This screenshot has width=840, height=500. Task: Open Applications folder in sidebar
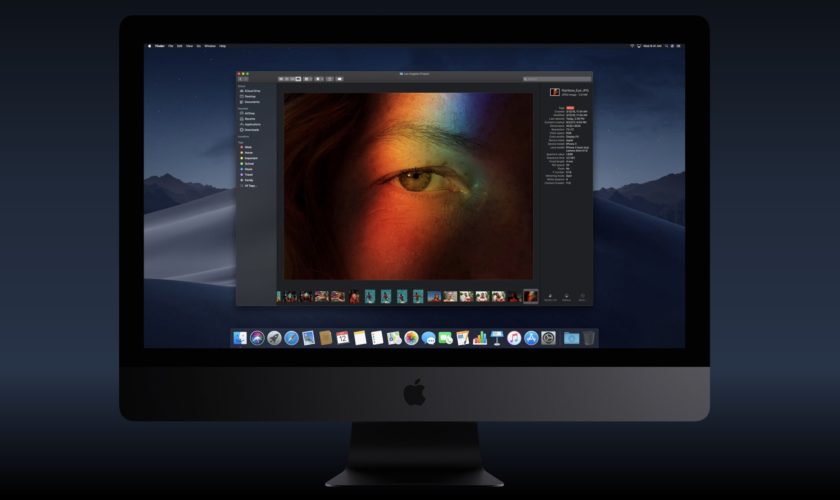pyautogui.click(x=251, y=124)
